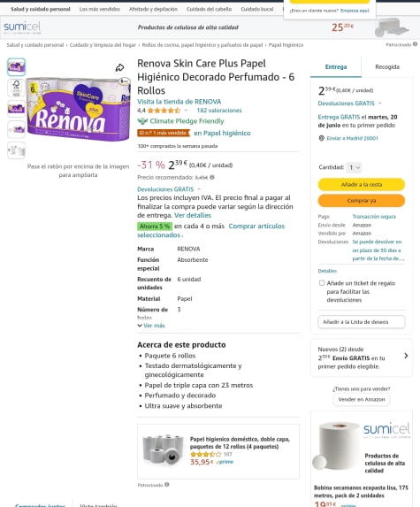Click Añadir a la Lista de deseos

(362, 322)
